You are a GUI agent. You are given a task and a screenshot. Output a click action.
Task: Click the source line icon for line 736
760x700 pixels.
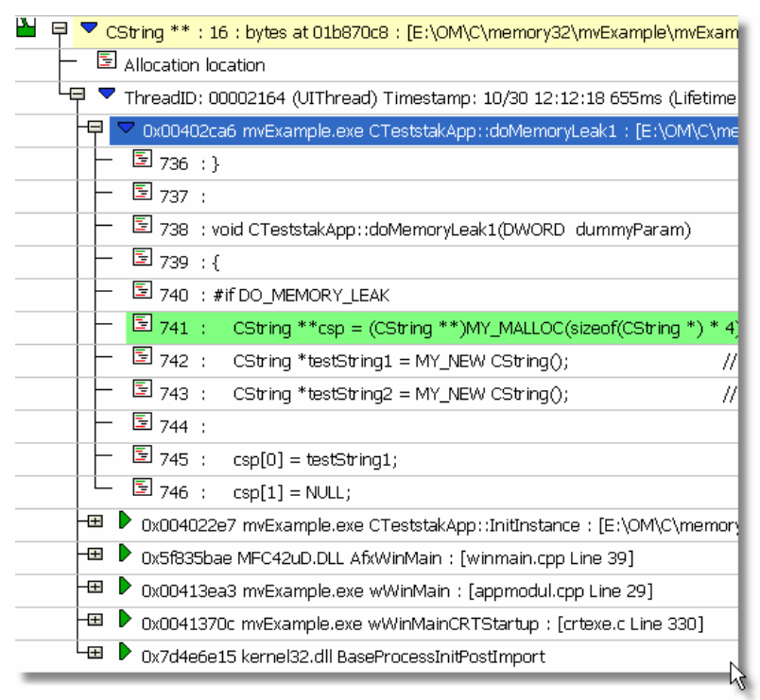142,162
